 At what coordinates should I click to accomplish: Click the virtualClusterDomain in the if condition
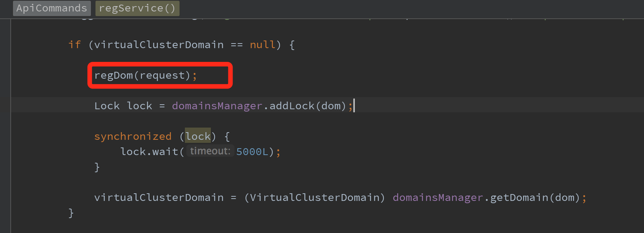point(159,45)
